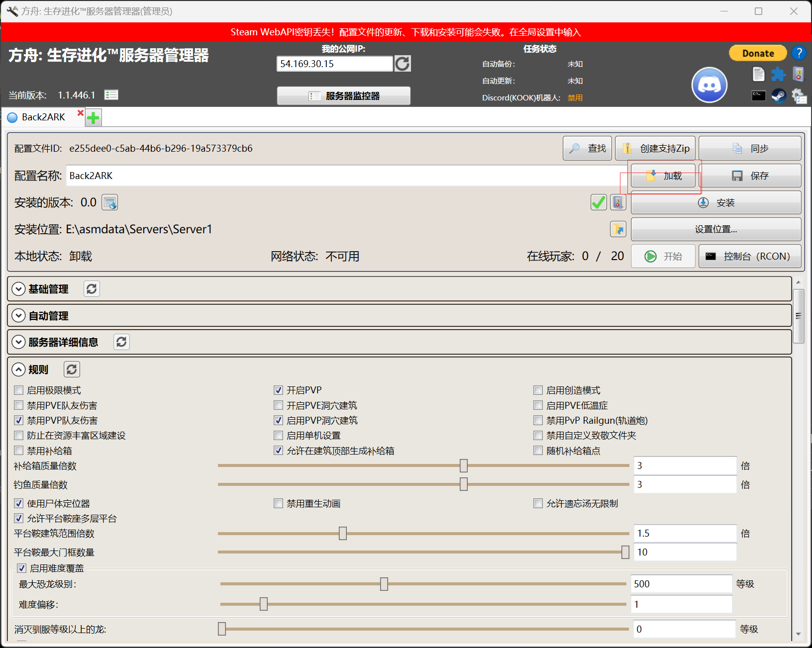Click the 配置名称 input field
This screenshot has width=812, height=648.
click(347, 176)
